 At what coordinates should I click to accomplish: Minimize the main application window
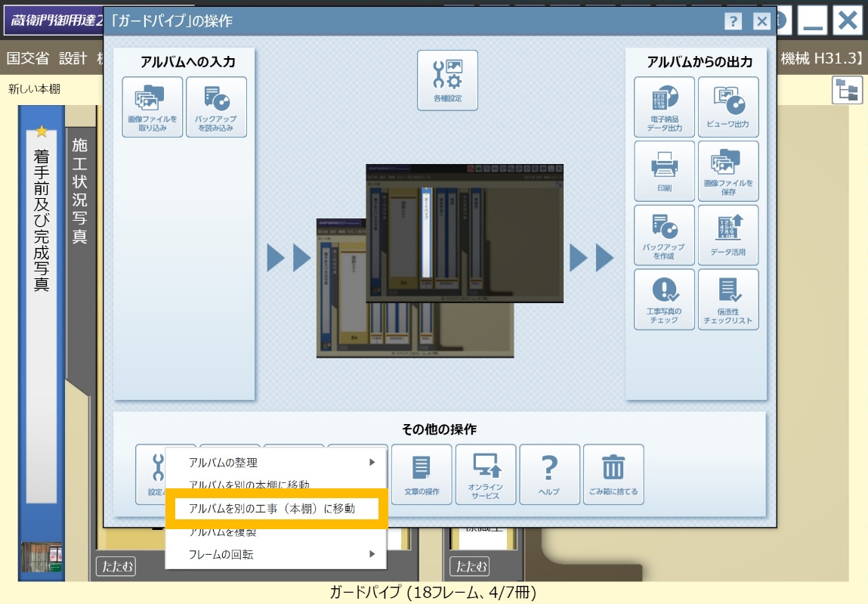point(811,20)
